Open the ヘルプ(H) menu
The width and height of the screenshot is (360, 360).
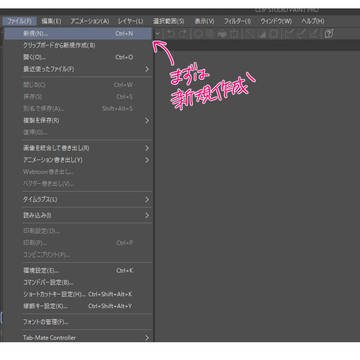point(312,21)
